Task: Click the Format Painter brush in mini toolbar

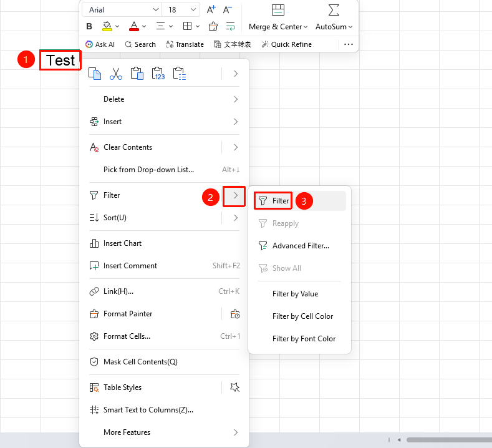Action: pyautogui.click(x=213, y=26)
